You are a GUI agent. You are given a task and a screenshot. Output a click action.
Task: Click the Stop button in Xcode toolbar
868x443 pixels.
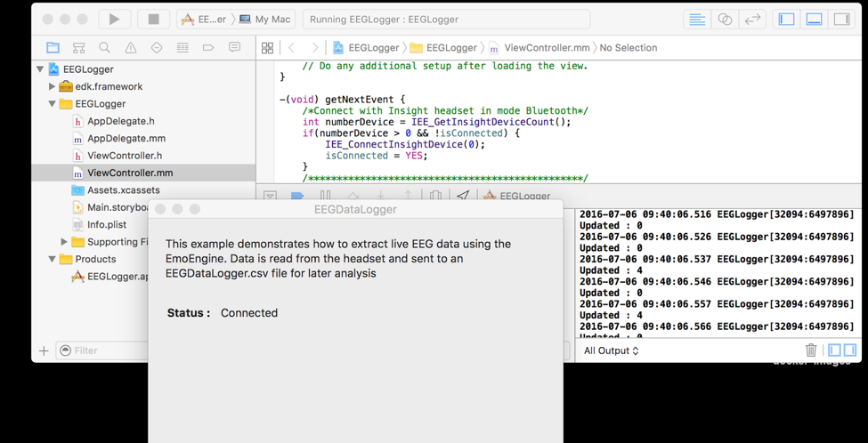pos(153,19)
